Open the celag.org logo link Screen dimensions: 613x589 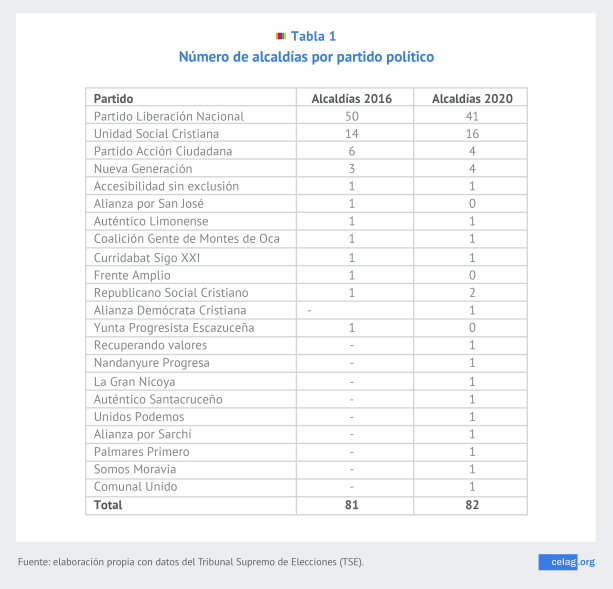point(566,562)
